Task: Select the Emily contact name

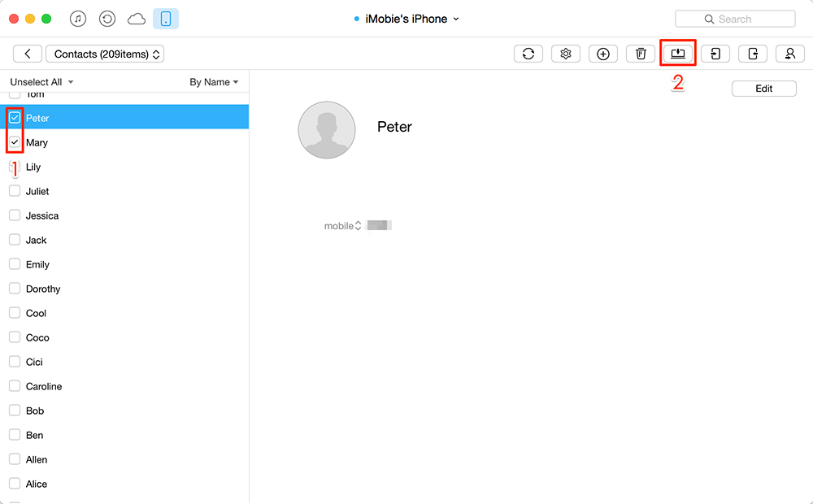Action: pos(38,264)
